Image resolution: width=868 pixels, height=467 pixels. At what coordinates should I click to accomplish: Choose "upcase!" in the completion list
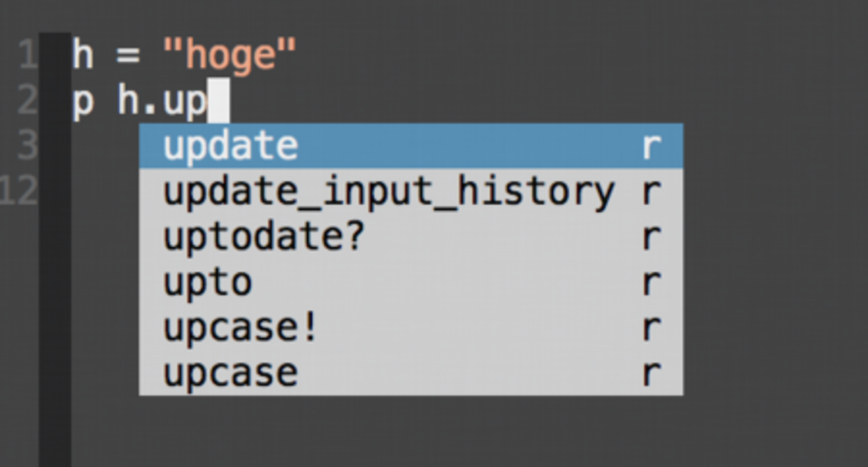(x=241, y=328)
